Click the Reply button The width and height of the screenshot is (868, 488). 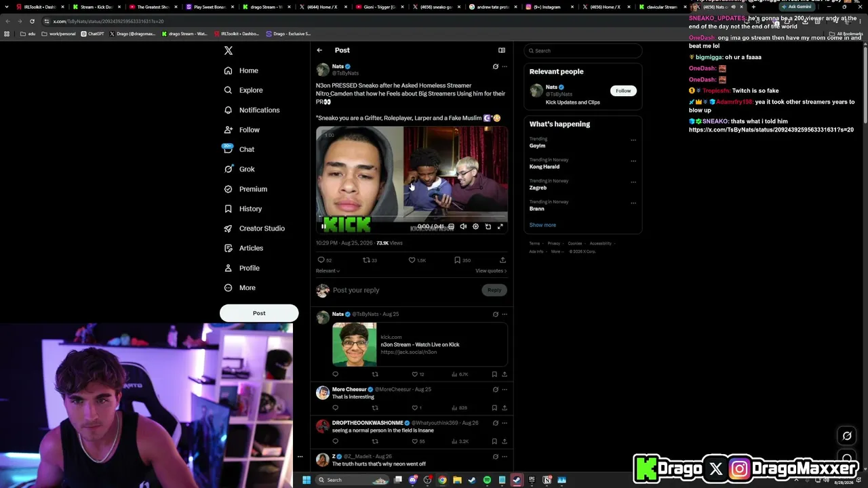tap(494, 290)
